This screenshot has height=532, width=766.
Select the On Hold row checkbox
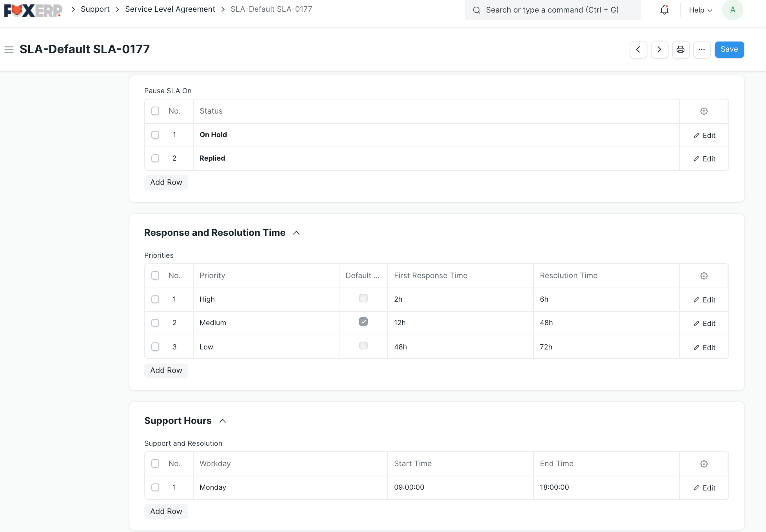pos(155,135)
